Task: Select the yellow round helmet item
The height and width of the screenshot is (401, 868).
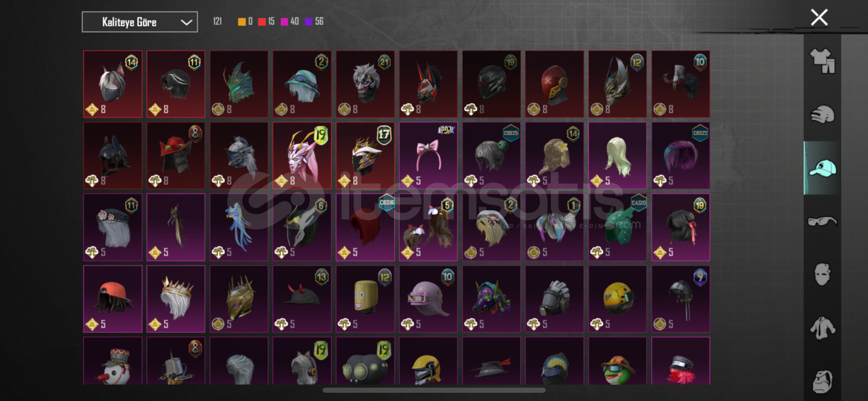Action: (x=617, y=299)
